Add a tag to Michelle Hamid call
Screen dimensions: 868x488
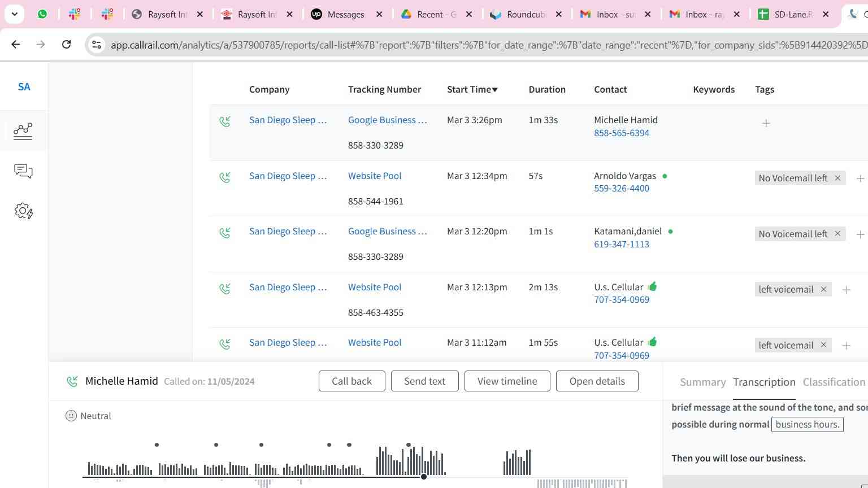766,123
